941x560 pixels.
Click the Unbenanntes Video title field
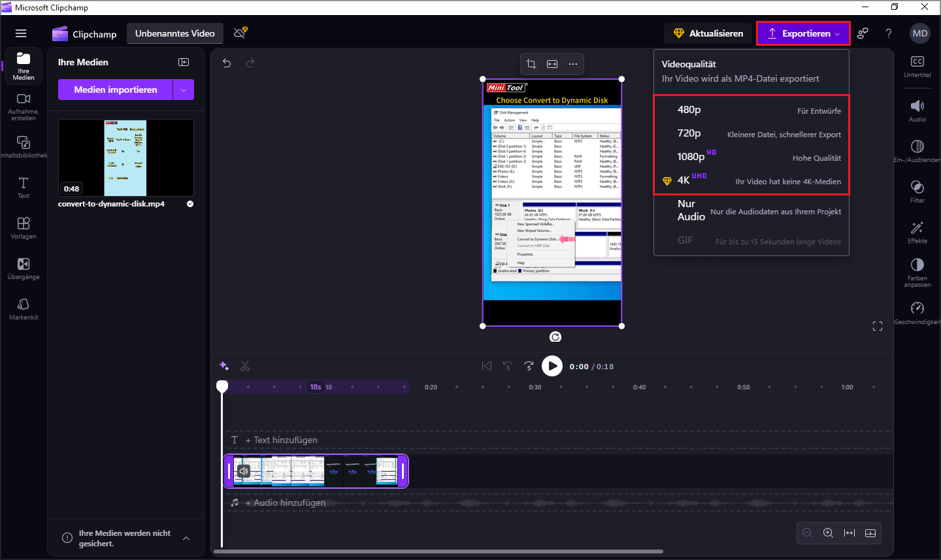[x=175, y=33]
